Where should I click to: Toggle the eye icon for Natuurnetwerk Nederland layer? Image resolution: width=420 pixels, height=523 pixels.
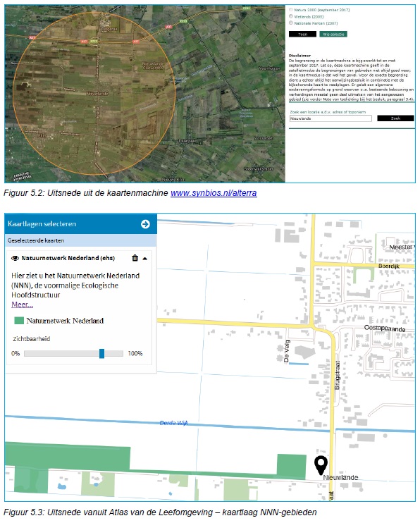[x=15, y=258]
